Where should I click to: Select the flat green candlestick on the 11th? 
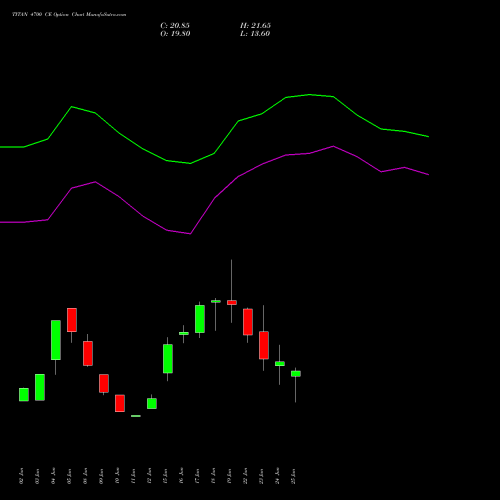tap(136, 416)
